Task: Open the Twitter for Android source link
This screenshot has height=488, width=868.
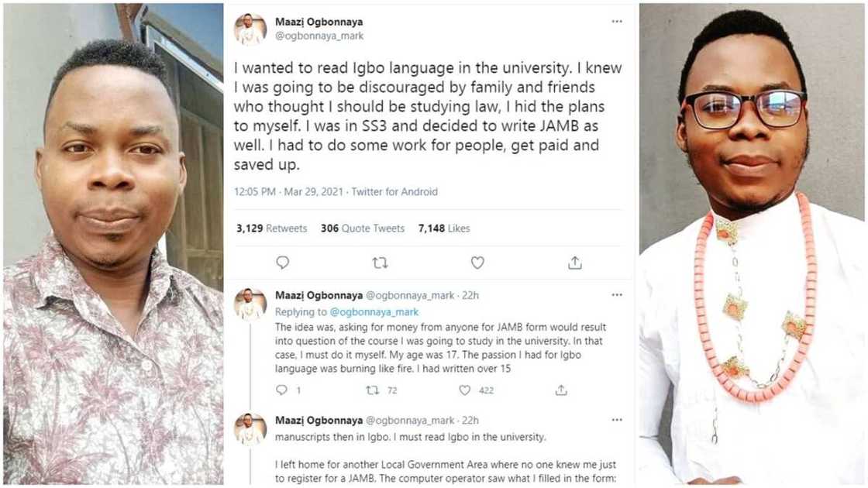Action: coord(394,191)
